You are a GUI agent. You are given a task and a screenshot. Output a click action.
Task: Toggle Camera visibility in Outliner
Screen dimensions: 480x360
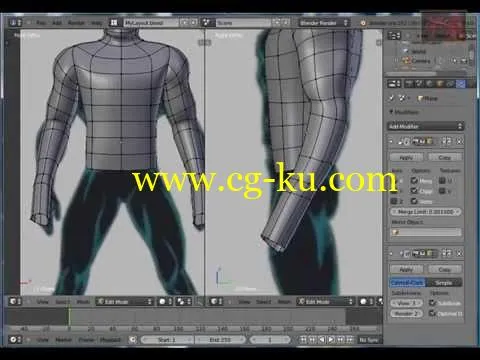point(455,61)
